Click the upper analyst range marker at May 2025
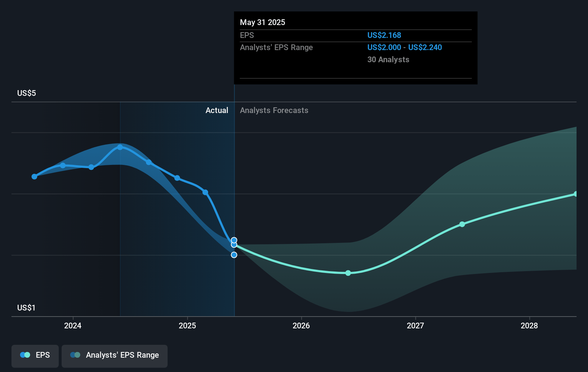Viewport: 588px width, 372px height. pyautogui.click(x=234, y=240)
